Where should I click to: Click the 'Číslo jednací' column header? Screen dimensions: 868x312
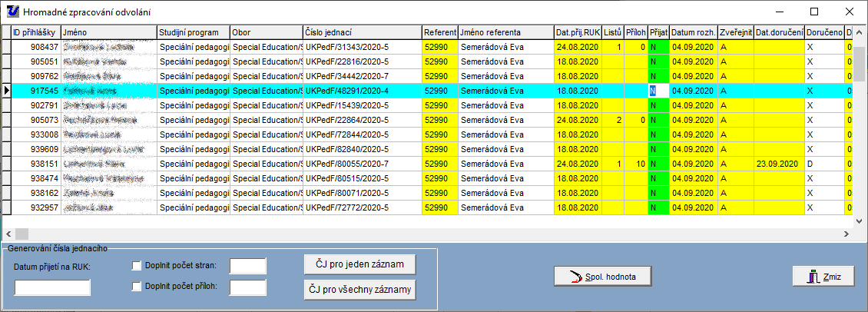[362, 32]
